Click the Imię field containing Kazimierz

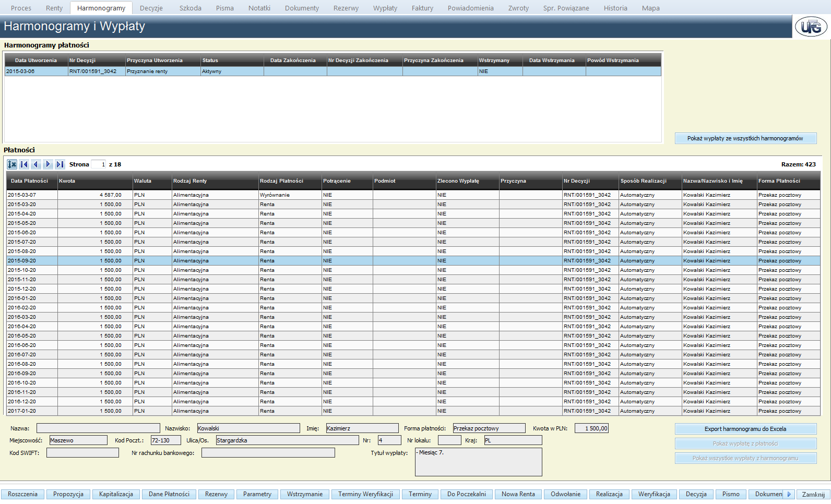point(362,428)
